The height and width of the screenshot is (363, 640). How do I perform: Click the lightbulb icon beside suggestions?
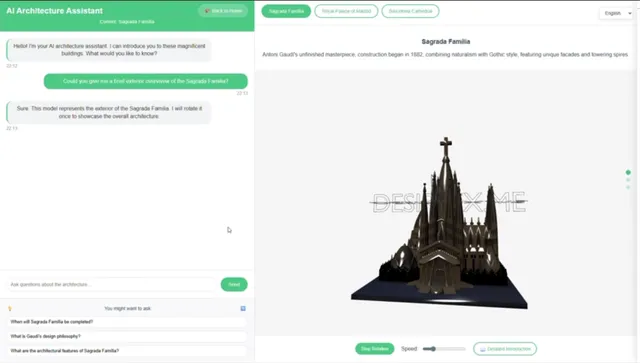tap(10, 308)
